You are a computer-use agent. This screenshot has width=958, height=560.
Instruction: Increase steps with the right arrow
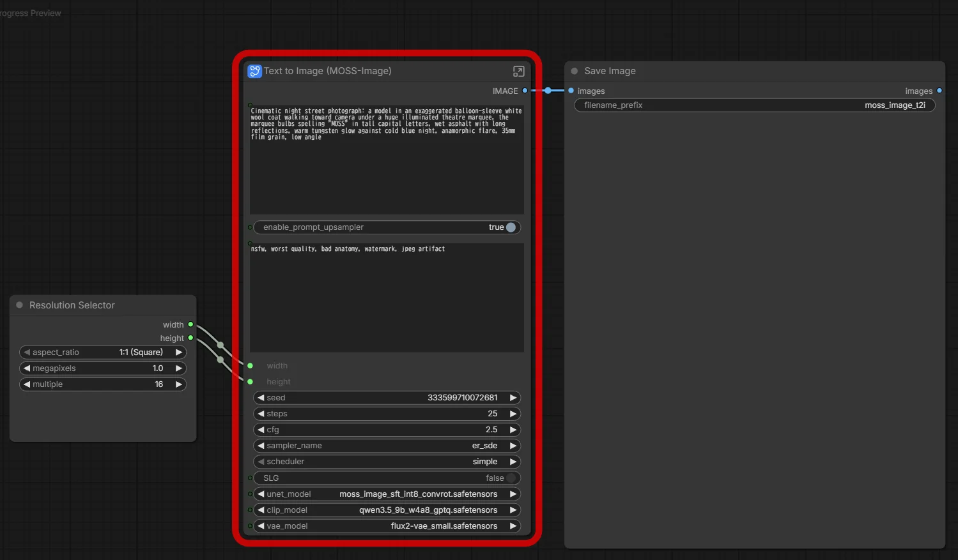(x=513, y=414)
